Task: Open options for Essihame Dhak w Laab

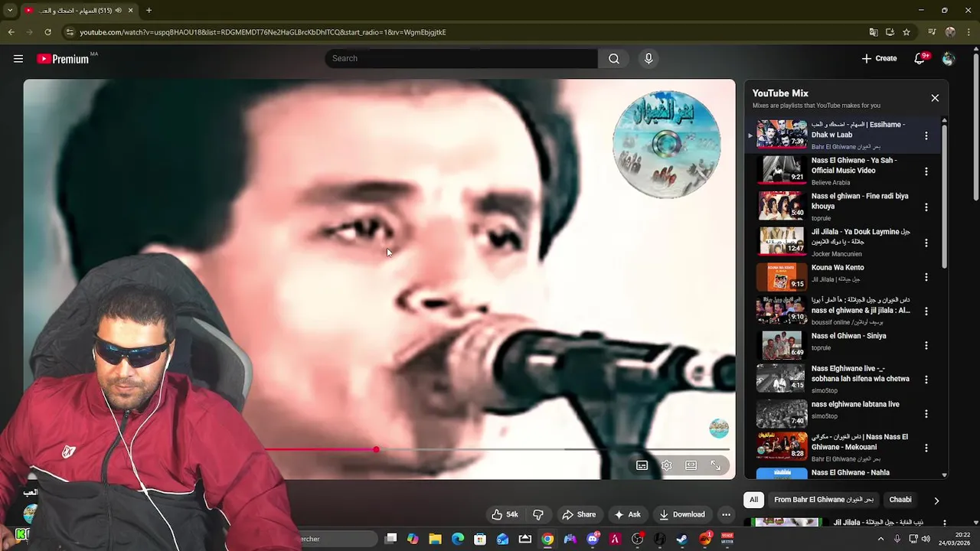Action: point(926,135)
